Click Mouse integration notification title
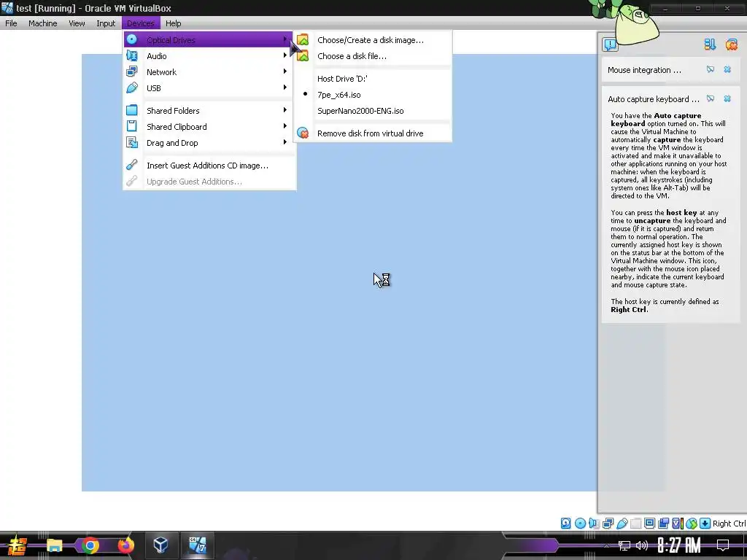 coord(644,70)
